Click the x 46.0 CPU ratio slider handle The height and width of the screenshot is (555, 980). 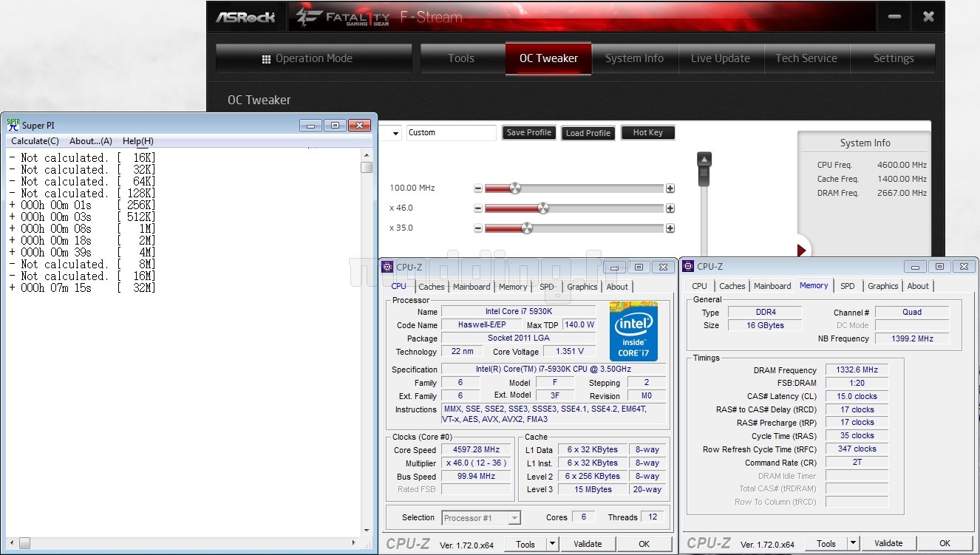pos(543,208)
